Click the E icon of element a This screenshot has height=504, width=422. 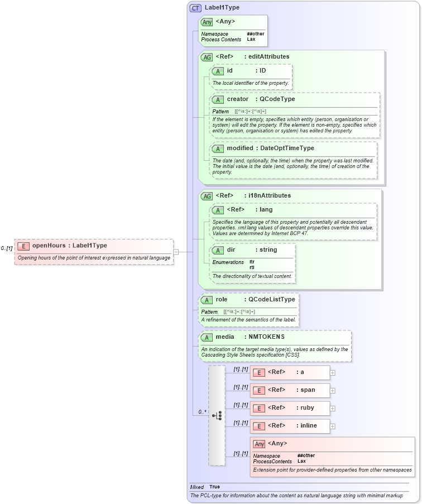pos(259,373)
